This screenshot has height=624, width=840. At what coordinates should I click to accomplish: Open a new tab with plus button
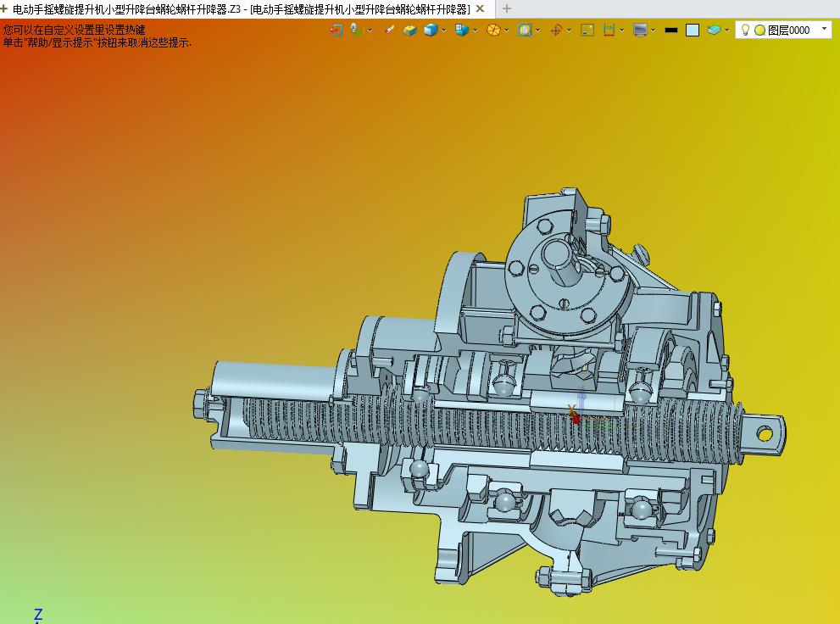(x=507, y=8)
